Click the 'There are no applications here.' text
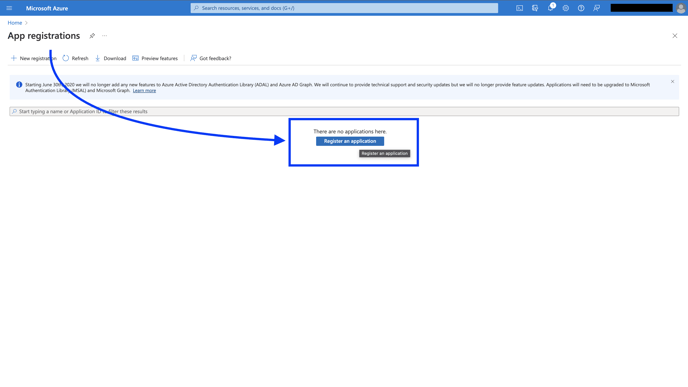Image resolution: width=688 pixels, height=387 pixels. [350, 131]
